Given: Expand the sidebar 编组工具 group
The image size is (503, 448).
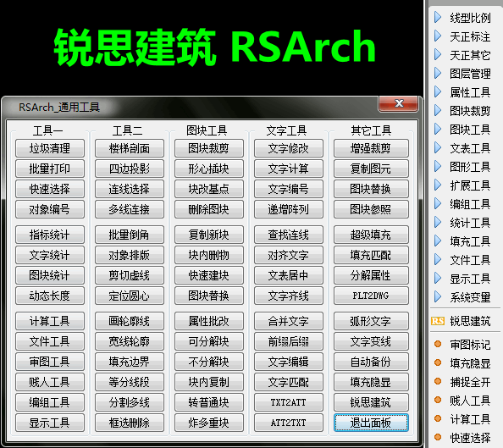Looking at the screenshot, I should [x=438, y=203].
